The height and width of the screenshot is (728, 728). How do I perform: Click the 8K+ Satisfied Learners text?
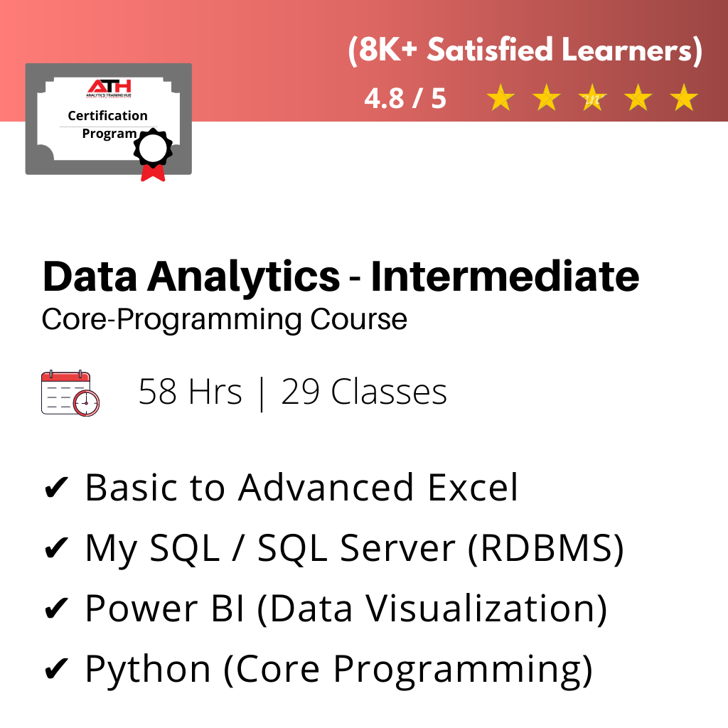[525, 53]
